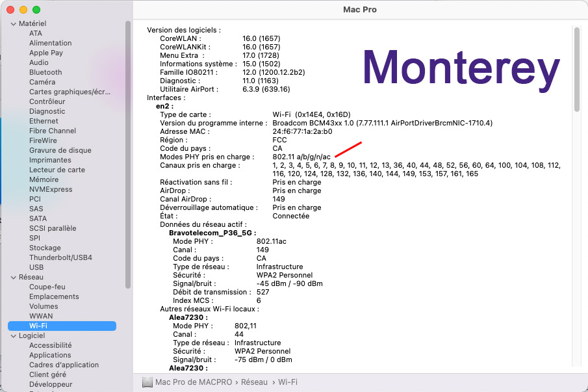Click the Logiciel section header
Screen dimensions: 588x392
pos(32,335)
